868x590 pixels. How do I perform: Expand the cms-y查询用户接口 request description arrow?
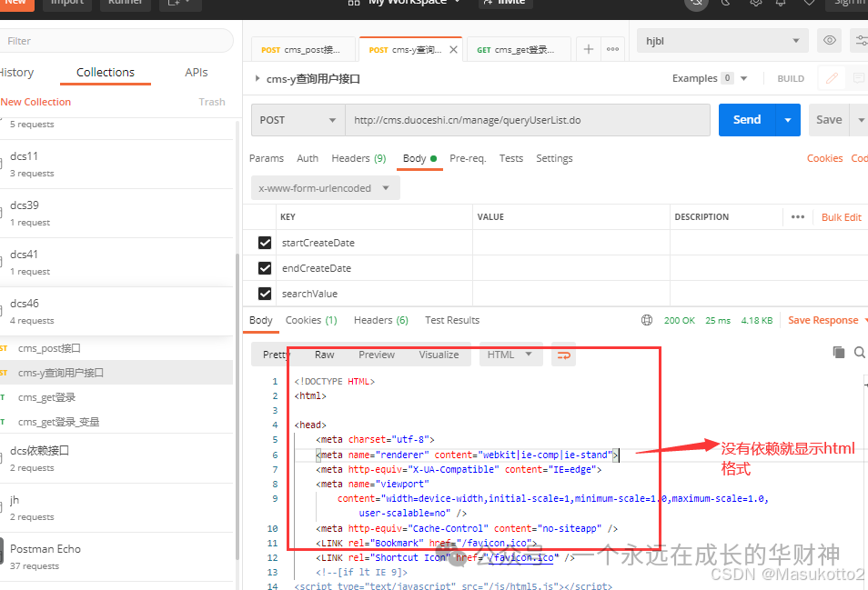[x=257, y=78]
